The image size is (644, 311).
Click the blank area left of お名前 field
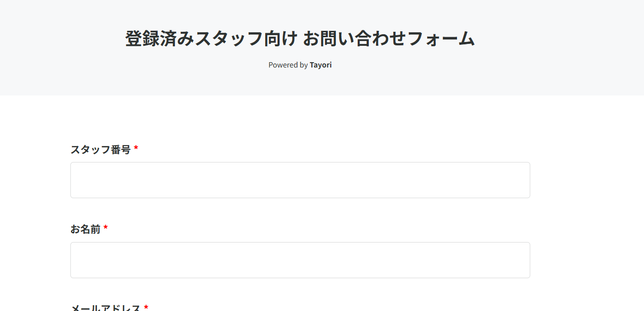[35, 260]
